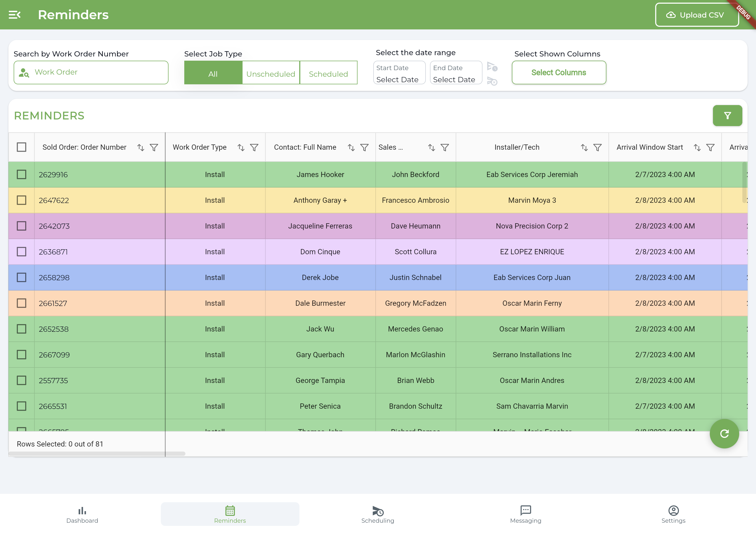Filter the Contact Full Name column
The image size is (756, 534).
click(364, 148)
